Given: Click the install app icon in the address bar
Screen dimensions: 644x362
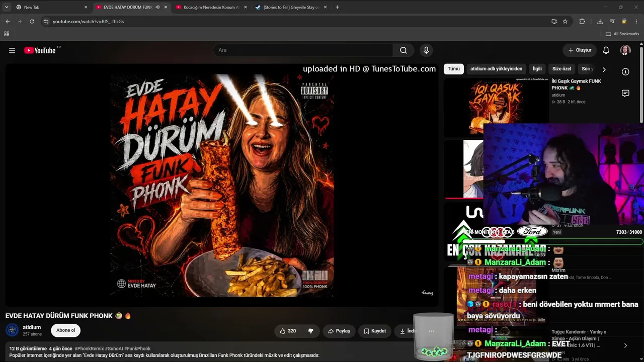Looking at the screenshot, I should coord(554,22).
